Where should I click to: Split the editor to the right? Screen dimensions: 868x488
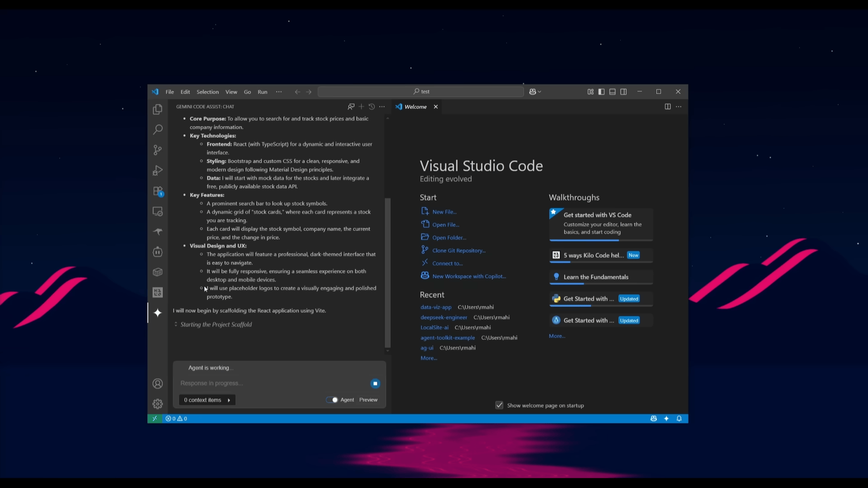coord(668,107)
